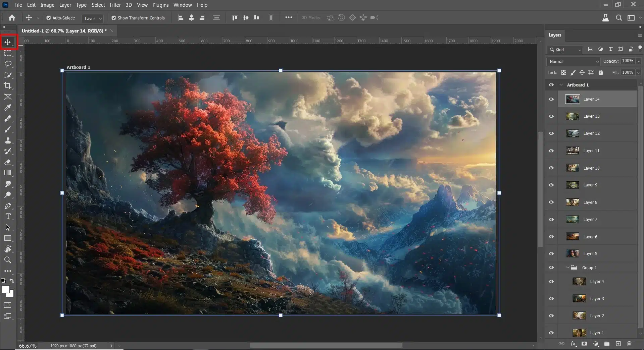Open the Window menu
The width and height of the screenshot is (644, 350).
pos(183,5)
